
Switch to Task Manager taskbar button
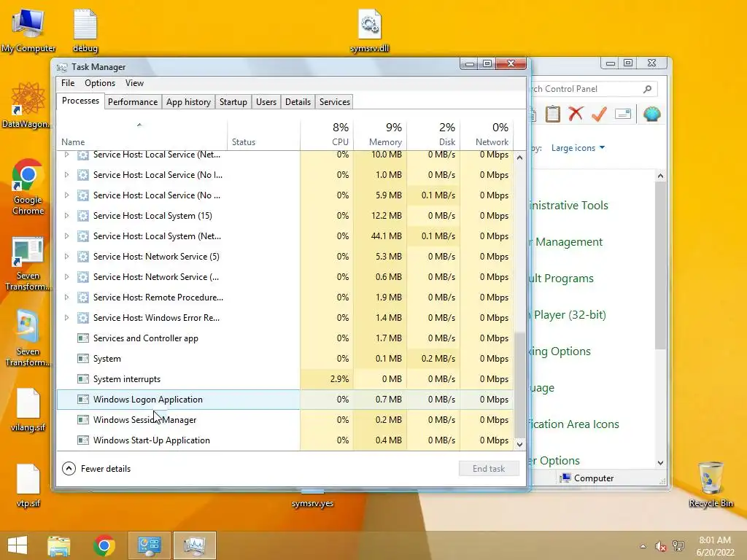click(194, 545)
